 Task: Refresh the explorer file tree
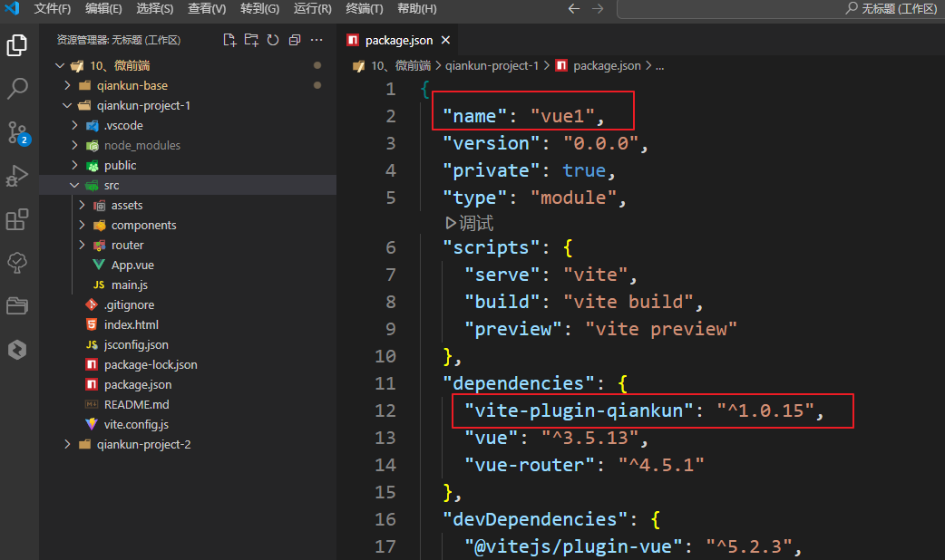(x=273, y=40)
